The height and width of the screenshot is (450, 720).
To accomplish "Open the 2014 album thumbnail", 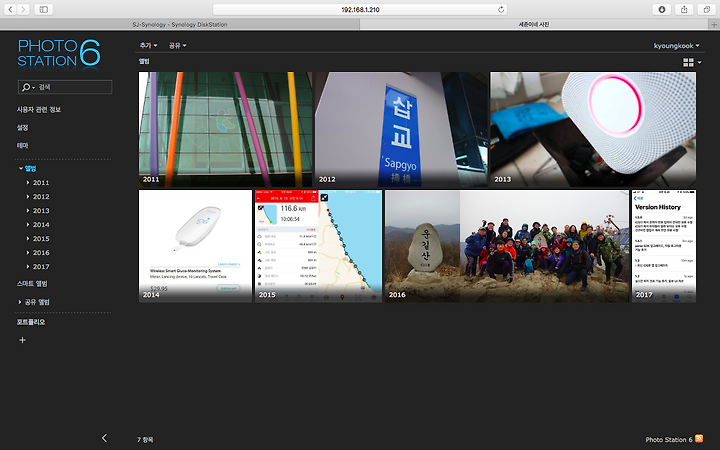I will [196, 246].
